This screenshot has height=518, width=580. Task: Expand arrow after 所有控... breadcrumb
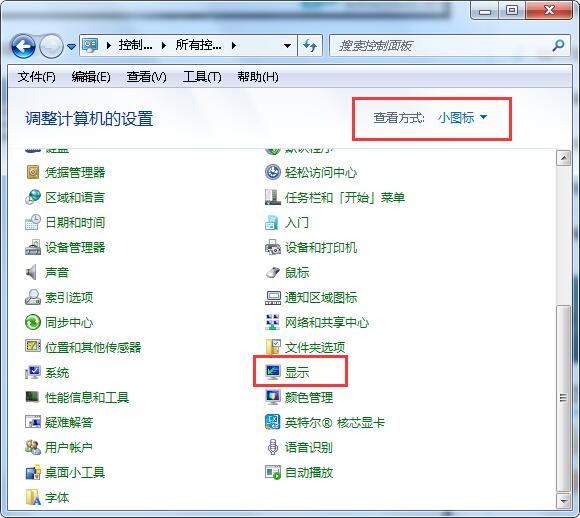coord(233,46)
